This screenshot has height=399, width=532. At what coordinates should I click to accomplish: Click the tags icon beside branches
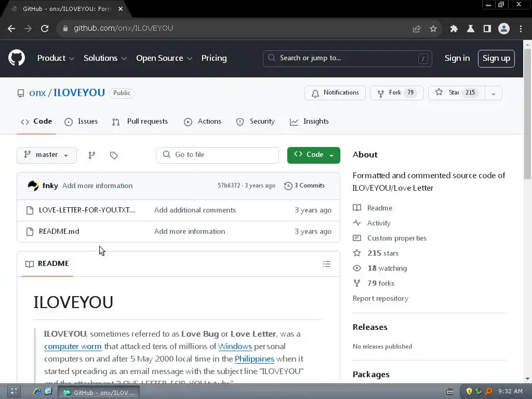tap(114, 155)
